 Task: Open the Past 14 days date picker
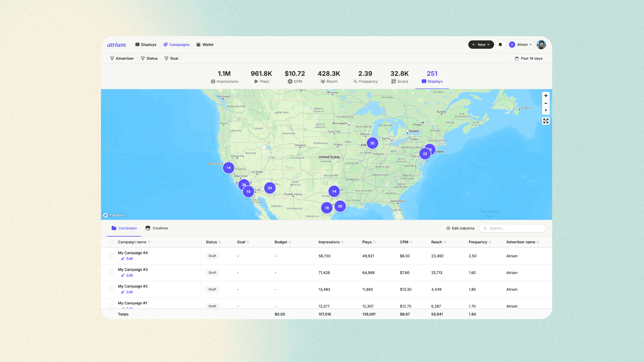(529, 58)
